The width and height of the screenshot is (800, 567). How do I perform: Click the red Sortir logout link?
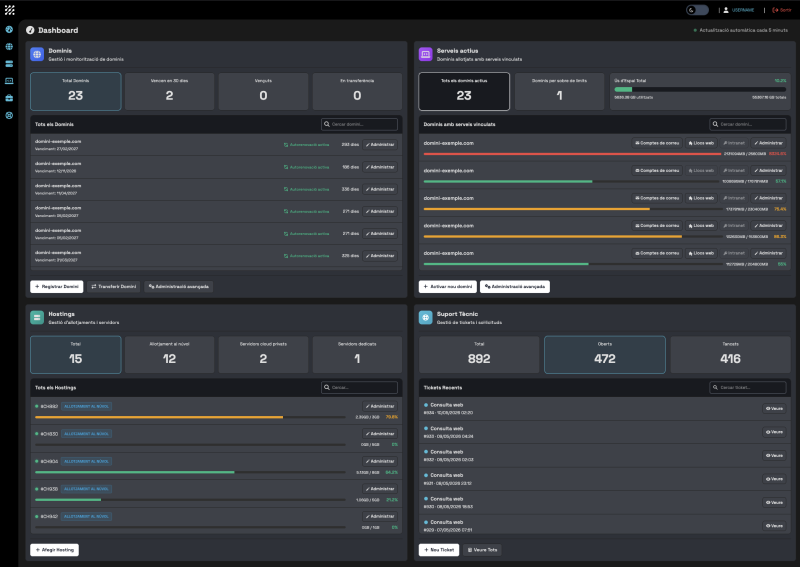pos(782,10)
